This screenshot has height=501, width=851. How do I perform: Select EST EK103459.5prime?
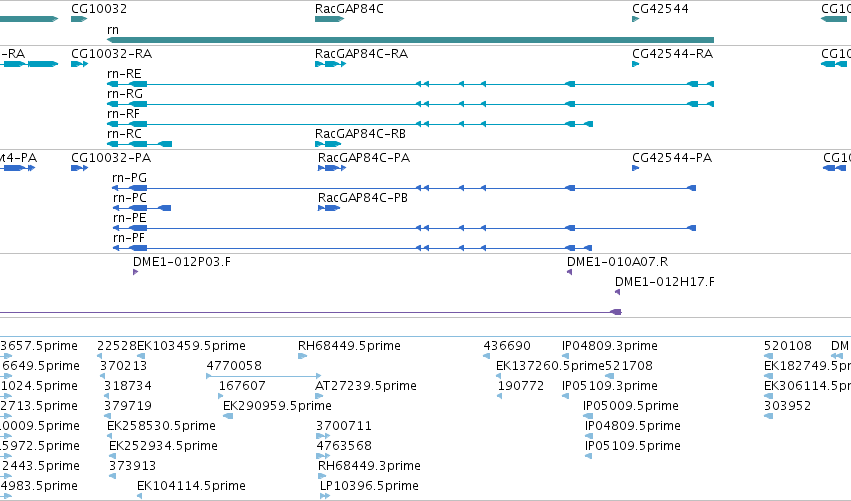coord(191,346)
